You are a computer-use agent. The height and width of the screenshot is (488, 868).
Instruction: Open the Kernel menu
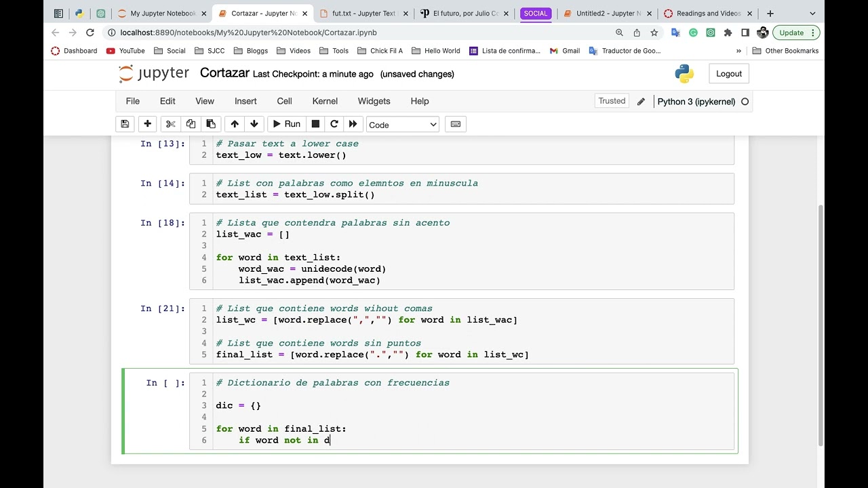tap(325, 101)
